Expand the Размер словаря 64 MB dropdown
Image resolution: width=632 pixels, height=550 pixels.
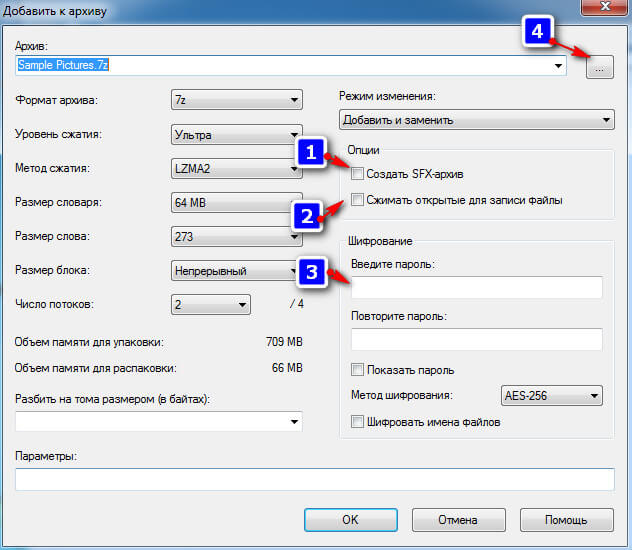coord(237,203)
